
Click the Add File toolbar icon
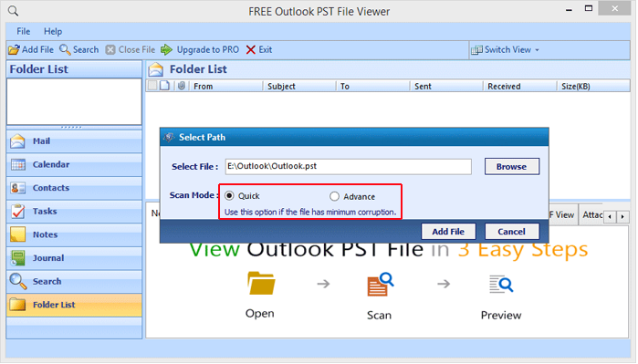click(x=14, y=49)
